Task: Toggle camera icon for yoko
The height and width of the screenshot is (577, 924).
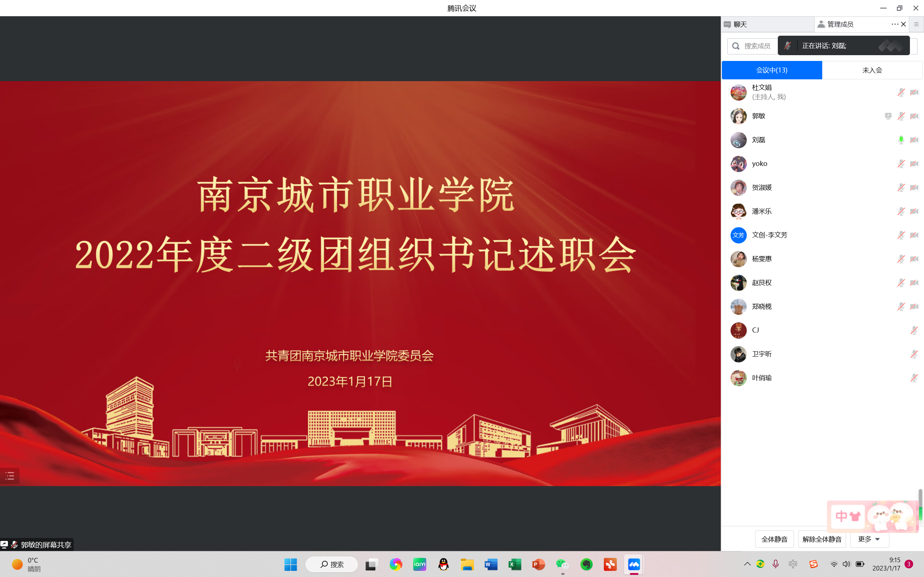Action: [x=914, y=164]
